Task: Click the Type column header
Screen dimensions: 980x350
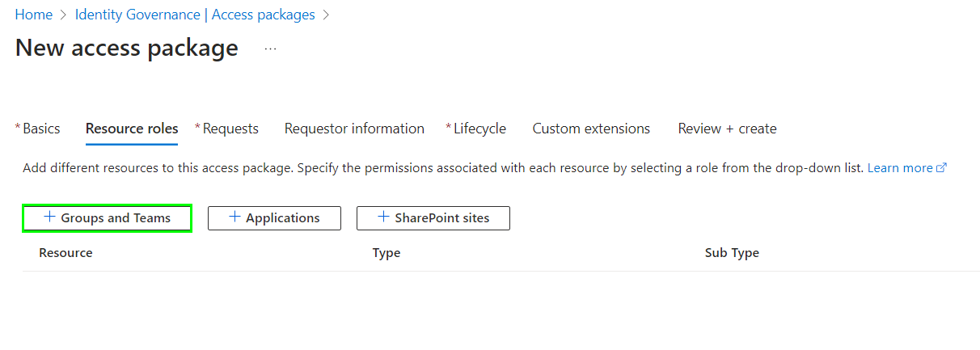Action: tap(387, 253)
